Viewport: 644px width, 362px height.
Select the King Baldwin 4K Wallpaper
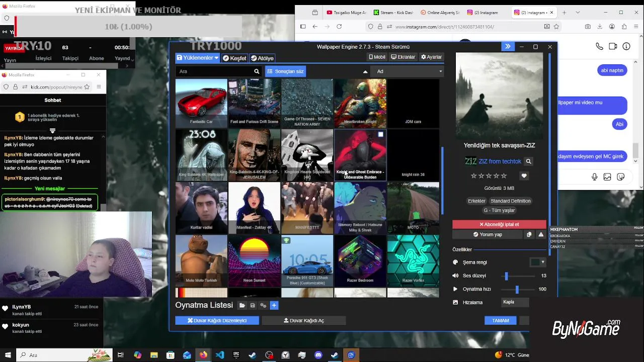coord(201,155)
